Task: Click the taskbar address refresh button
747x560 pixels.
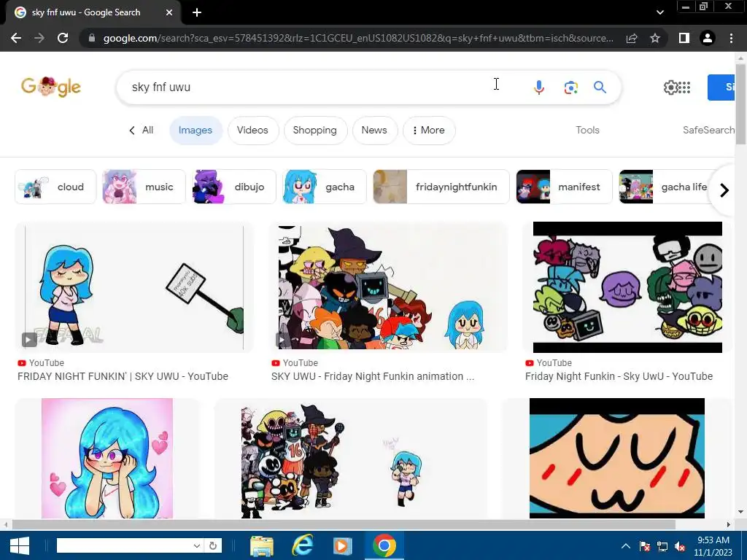Action: (x=213, y=545)
